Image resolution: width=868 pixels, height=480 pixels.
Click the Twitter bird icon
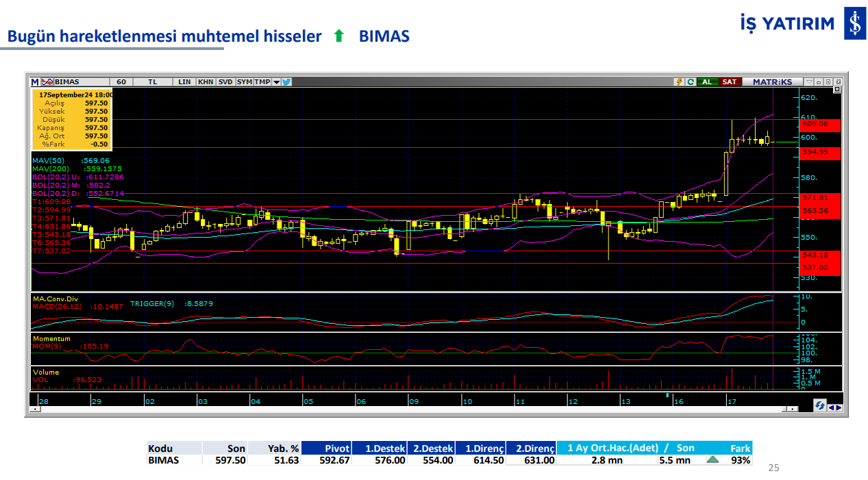[x=286, y=81]
